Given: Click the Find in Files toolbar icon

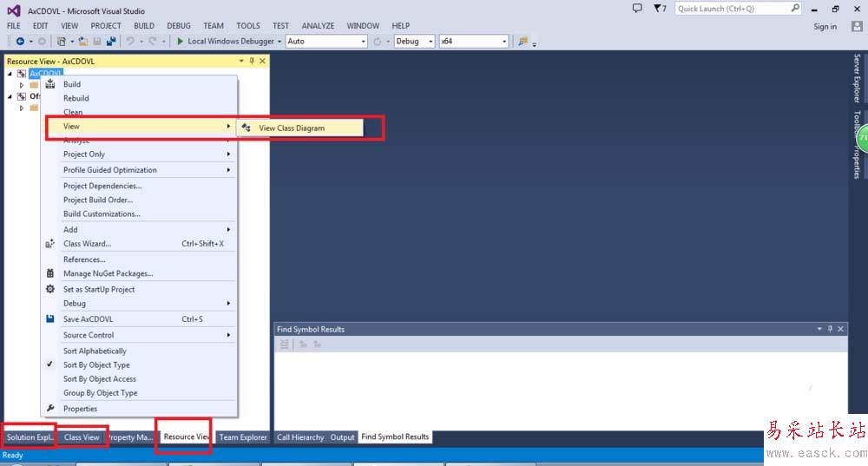Looking at the screenshot, I should pos(523,42).
